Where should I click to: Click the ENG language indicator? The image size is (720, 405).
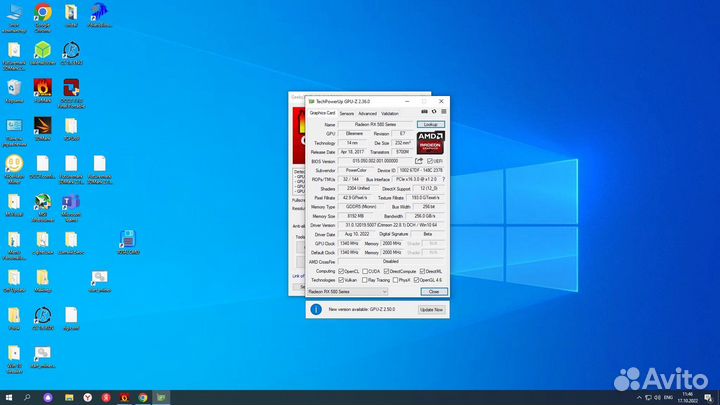668,398
